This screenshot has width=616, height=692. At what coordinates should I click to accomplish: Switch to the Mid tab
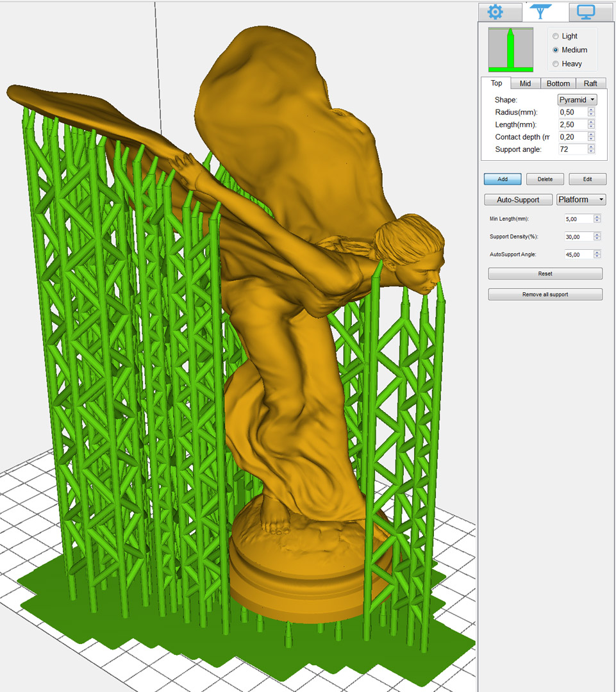pos(525,83)
